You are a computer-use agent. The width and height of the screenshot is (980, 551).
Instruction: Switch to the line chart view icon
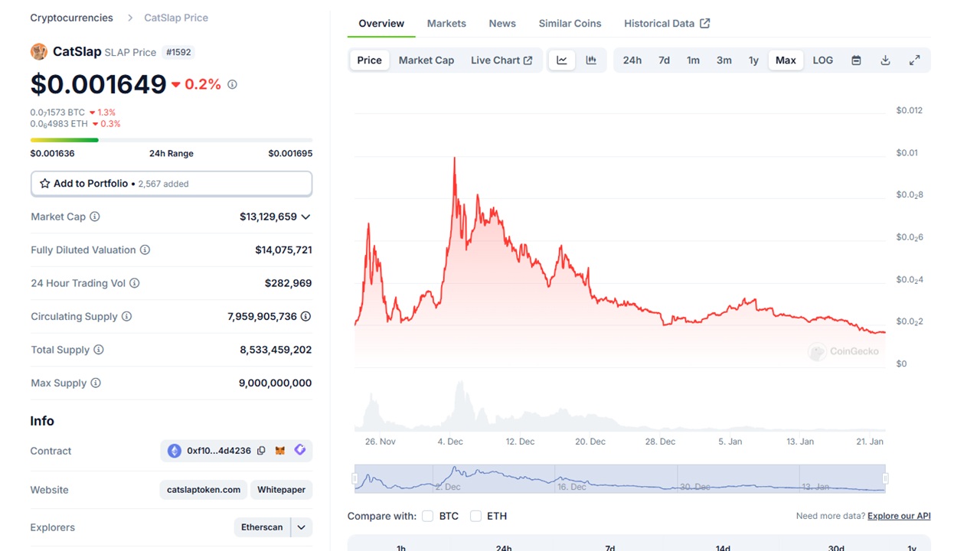562,60
